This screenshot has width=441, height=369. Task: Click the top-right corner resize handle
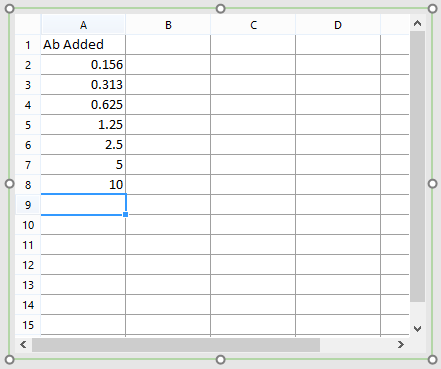432,9
